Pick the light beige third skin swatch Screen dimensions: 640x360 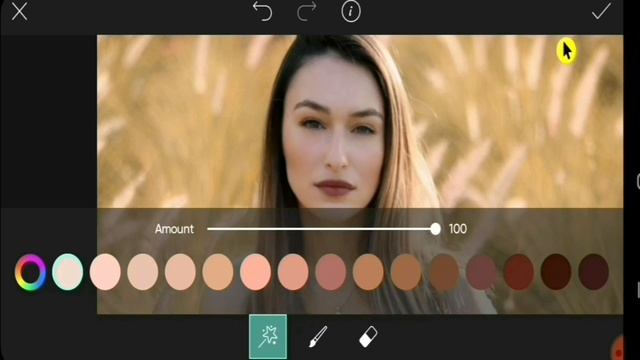click(x=142, y=272)
